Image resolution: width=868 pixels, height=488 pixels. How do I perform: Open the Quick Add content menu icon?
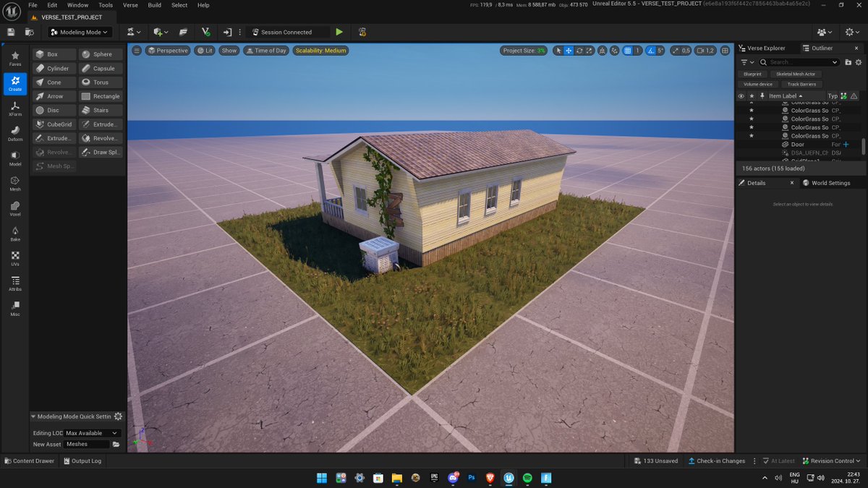(x=158, y=32)
